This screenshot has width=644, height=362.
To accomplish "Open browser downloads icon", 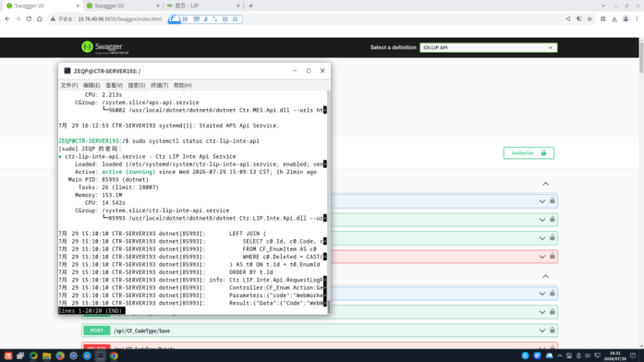I will pyautogui.click(x=614, y=18).
